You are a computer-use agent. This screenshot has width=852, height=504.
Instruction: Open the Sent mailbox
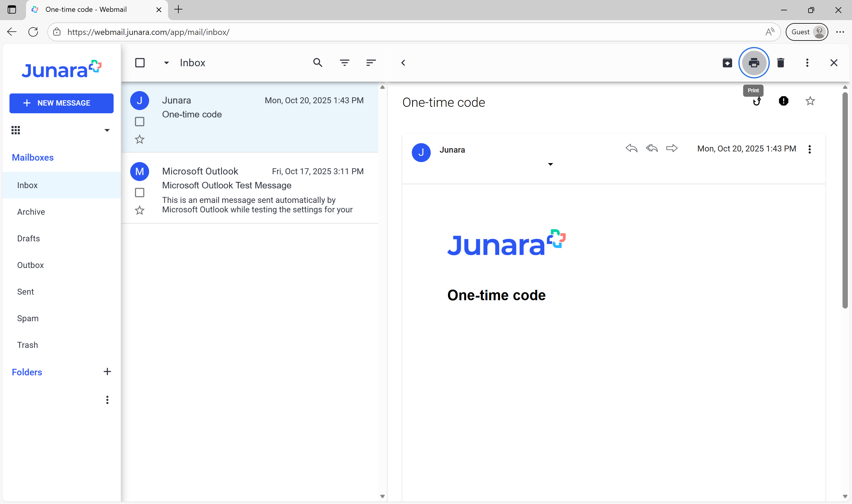tap(62, 292)
